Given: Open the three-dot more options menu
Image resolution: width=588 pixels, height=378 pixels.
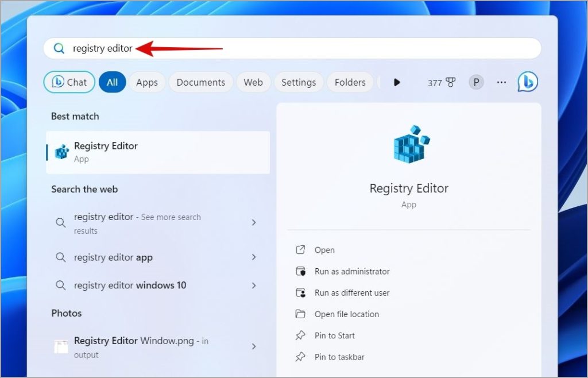Looking at the screenshot, I should pos(501,82).
